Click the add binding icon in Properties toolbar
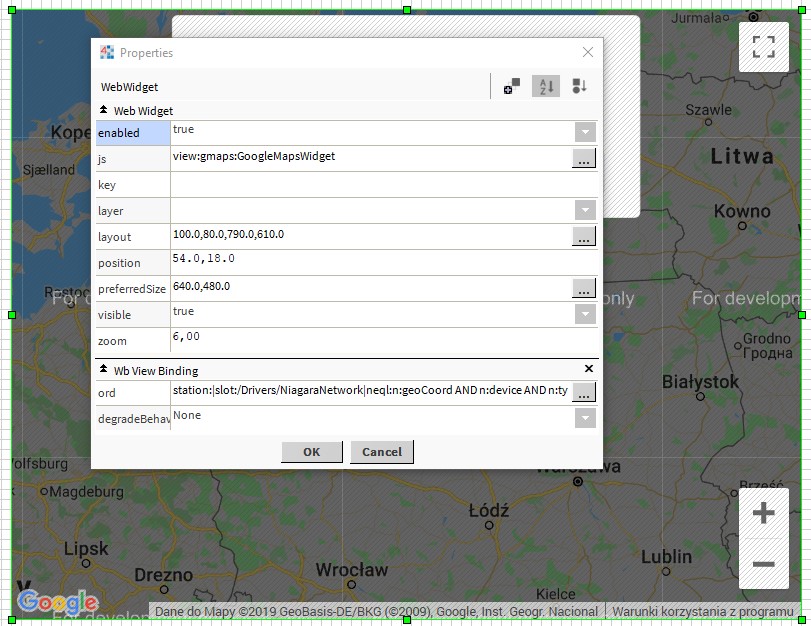This screenshot has height=626, width=811. 512,87
